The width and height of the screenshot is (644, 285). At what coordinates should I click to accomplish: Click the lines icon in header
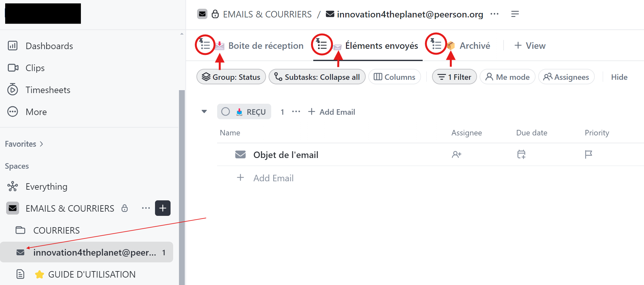pos(515,14)
